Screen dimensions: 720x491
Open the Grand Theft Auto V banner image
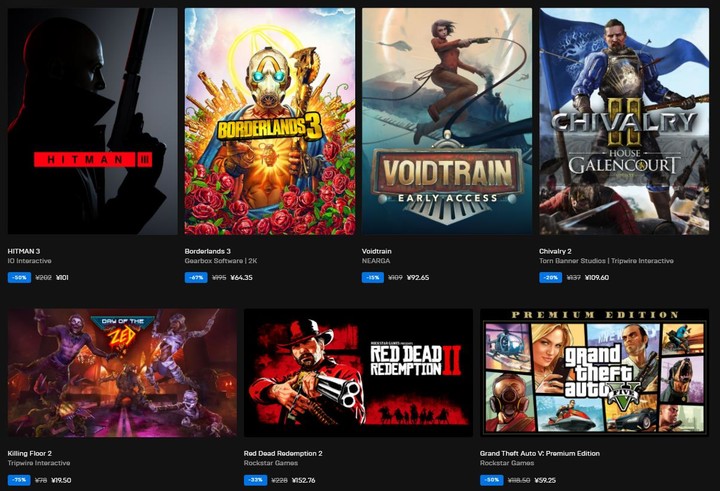(x=594, y=372)
